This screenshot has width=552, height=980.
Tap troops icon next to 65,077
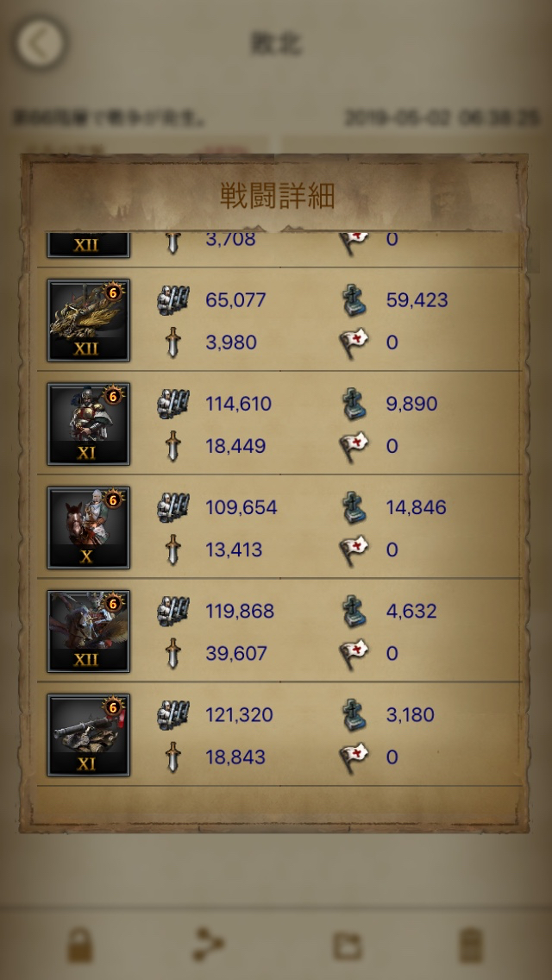(173, 300)
